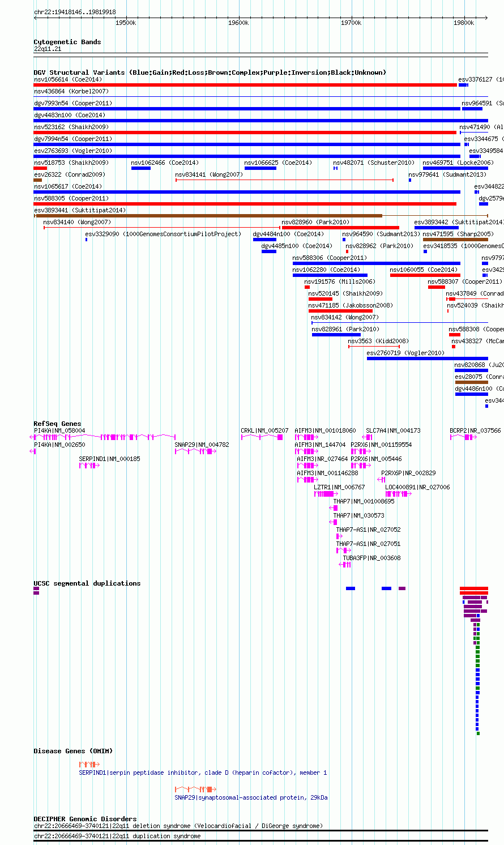Viewport: 504px width, 845px height.
Task: Click the dgv4486n100 blue bar
Action: pos(472,394)
